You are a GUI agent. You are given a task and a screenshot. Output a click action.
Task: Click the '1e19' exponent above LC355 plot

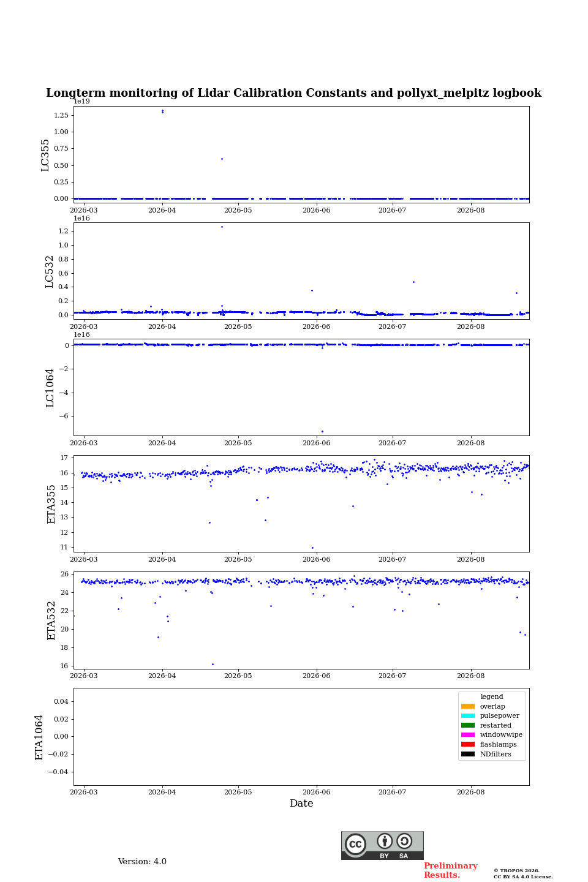tap(82, 102)
